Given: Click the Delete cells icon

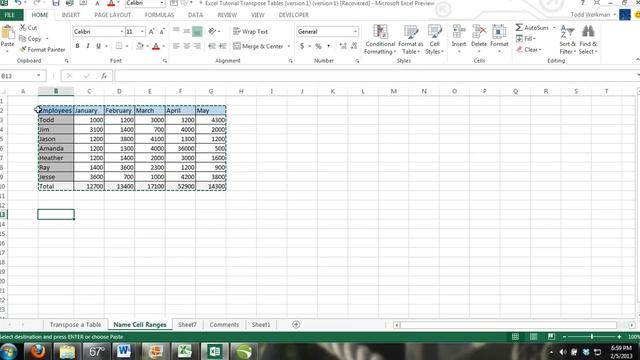Looking at the screenshot, I should point(479,32).
